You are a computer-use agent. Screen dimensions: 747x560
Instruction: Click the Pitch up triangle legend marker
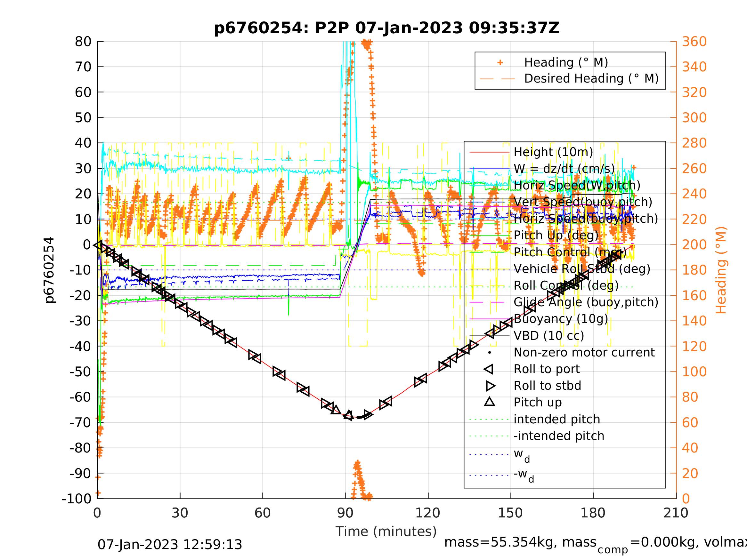[x=489, y=402]
